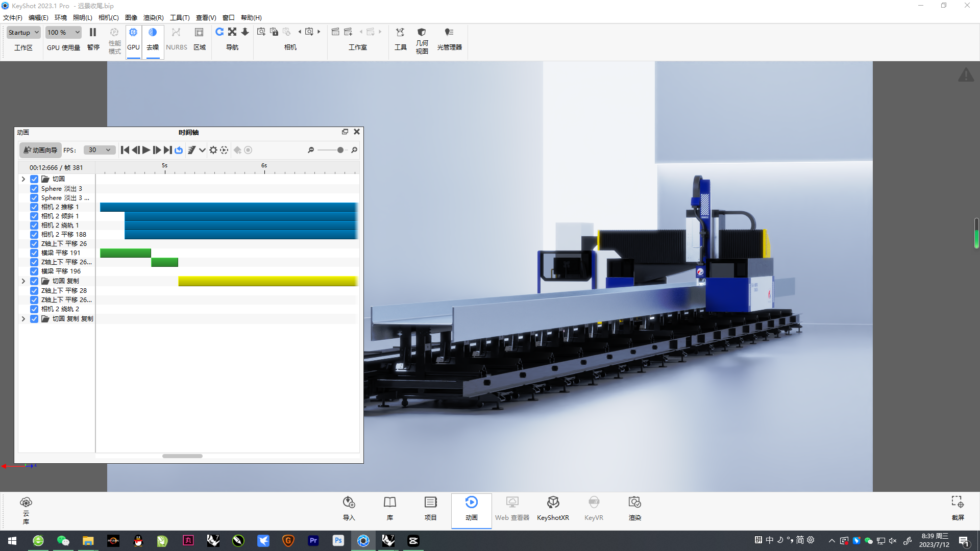Viewport: 980px width, 551px height.
Task: Uncheck the 相机 2 推移 1 animation
Action: pos(34,207)
